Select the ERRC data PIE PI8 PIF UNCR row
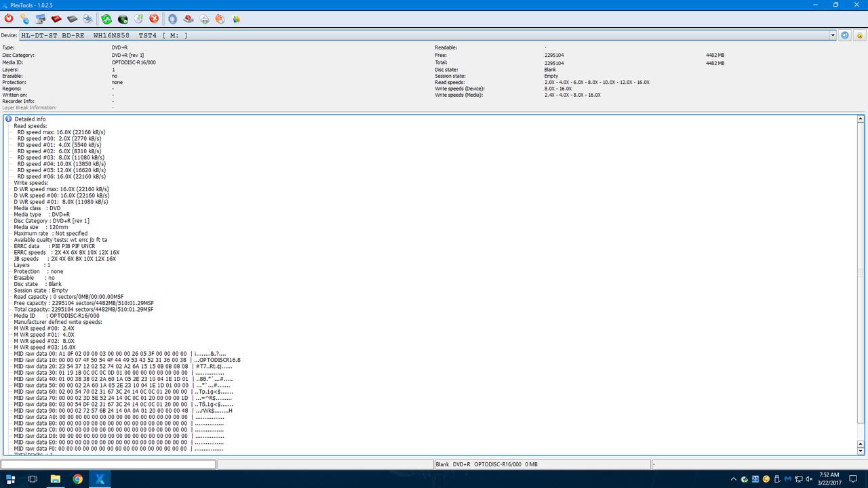 click(x=54, y=246)
